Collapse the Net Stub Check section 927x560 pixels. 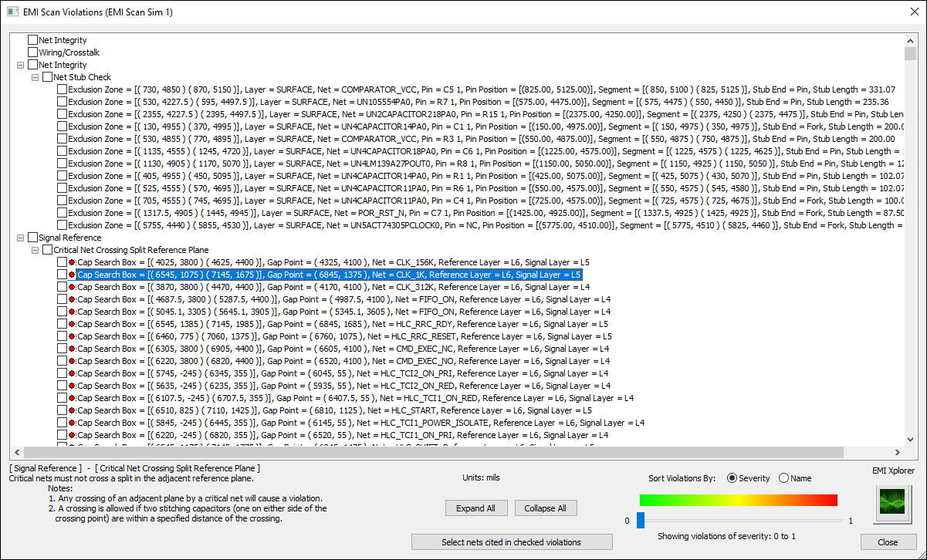(x=35, y=76)
